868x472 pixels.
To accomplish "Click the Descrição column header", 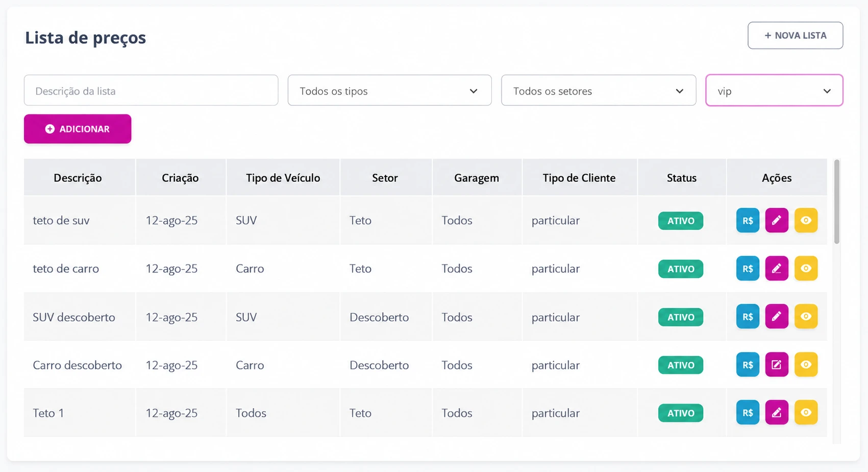I will click(79, 177).
